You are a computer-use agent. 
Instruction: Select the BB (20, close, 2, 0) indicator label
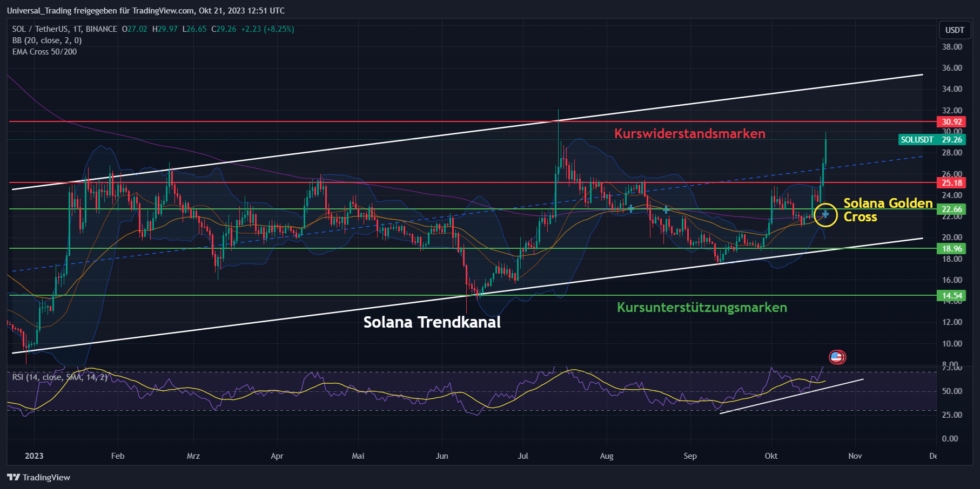click(47, 40)
